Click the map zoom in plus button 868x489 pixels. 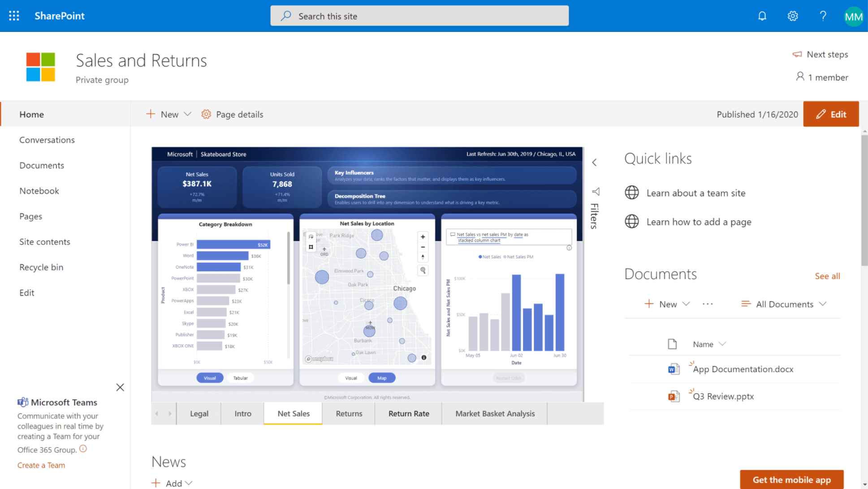[423, 237]
